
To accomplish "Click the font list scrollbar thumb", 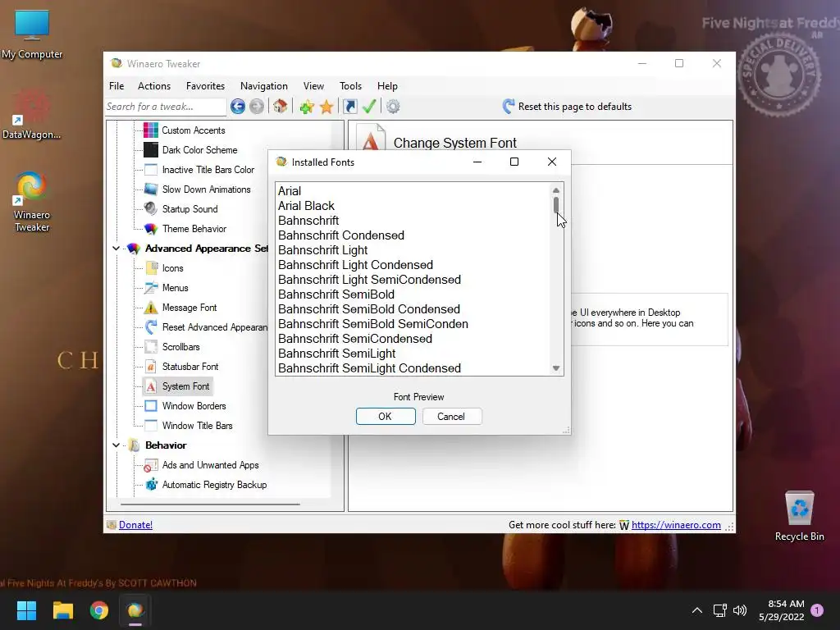I will [x=556, y=204].
